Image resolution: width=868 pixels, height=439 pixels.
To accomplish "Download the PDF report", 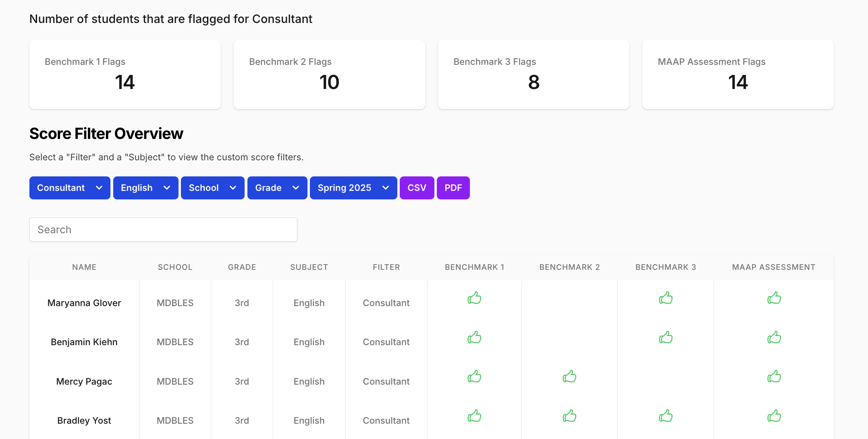I will click(453, 188).
